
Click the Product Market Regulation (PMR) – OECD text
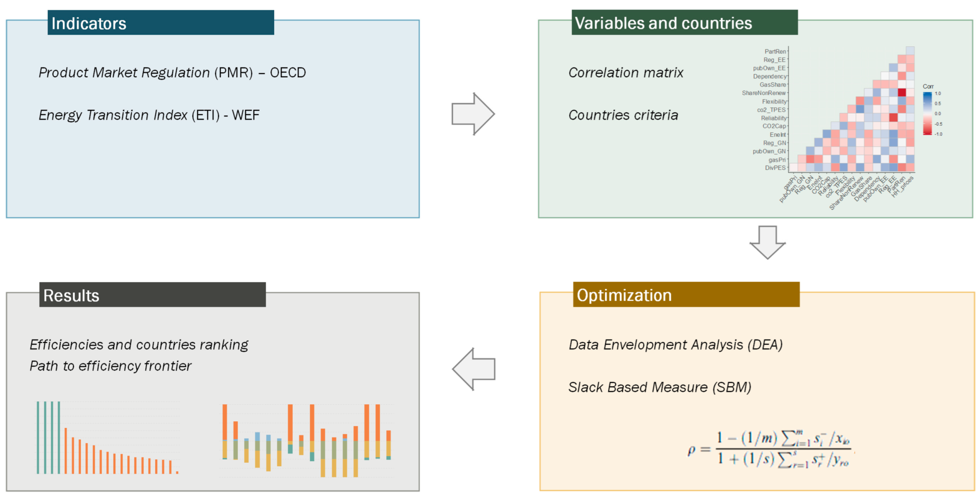tap(172, 73)
